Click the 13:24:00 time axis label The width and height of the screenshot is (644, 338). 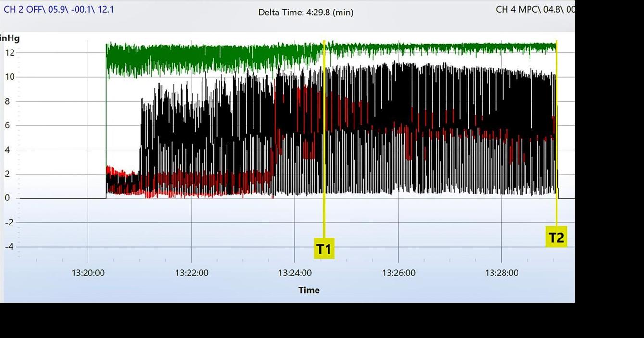click(x=295, y=273)
